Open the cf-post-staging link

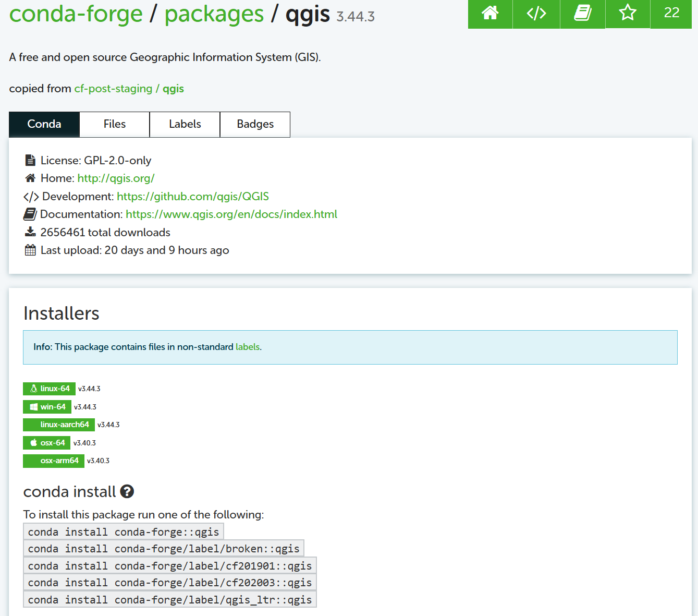point(113,89)
